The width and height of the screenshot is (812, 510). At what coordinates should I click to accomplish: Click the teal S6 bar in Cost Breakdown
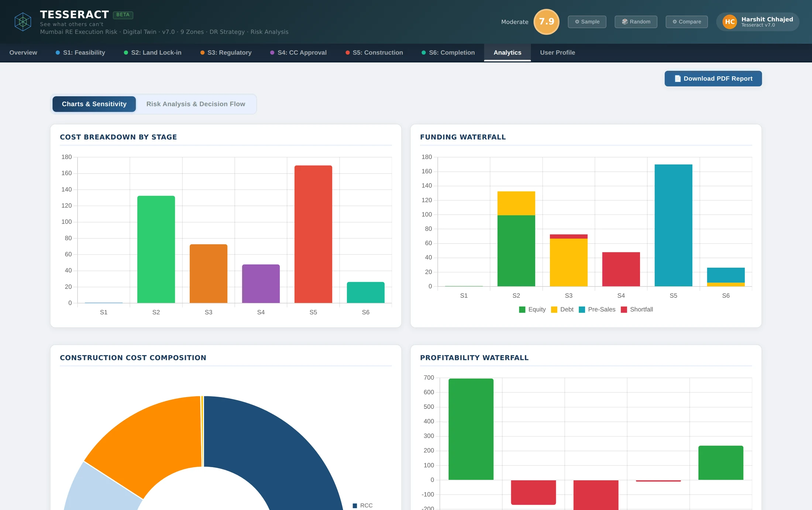pyautogui.click(x=366, y=293)
